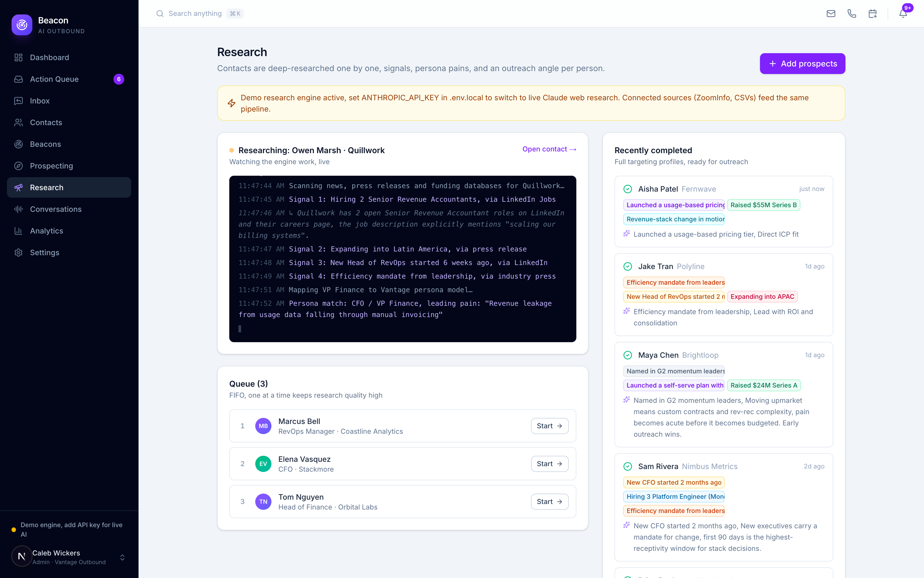The height and width of the screenshot is (578, 924).
Task: Open the calendar icon in header
Action: [872, 14]
